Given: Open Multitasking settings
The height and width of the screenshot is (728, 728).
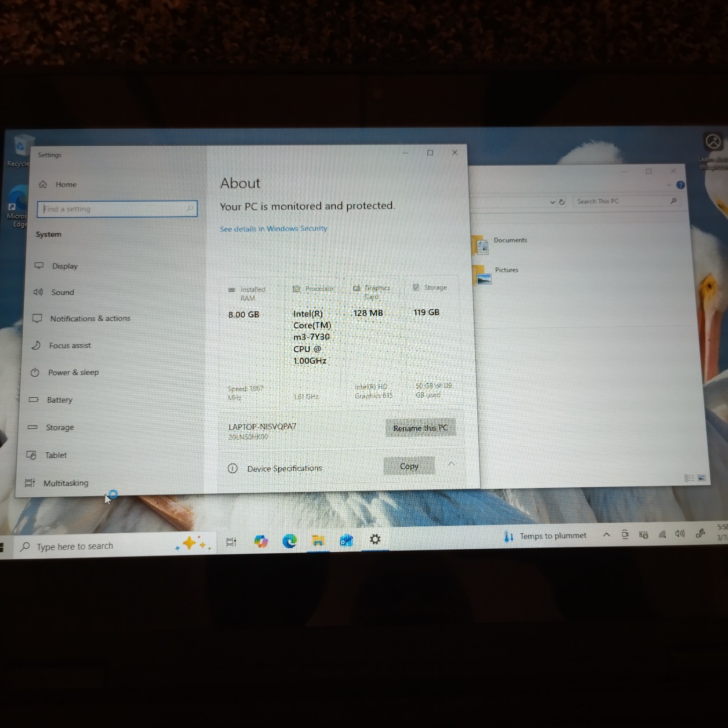Looking at the screenshot, I should [x=57, y=482].
